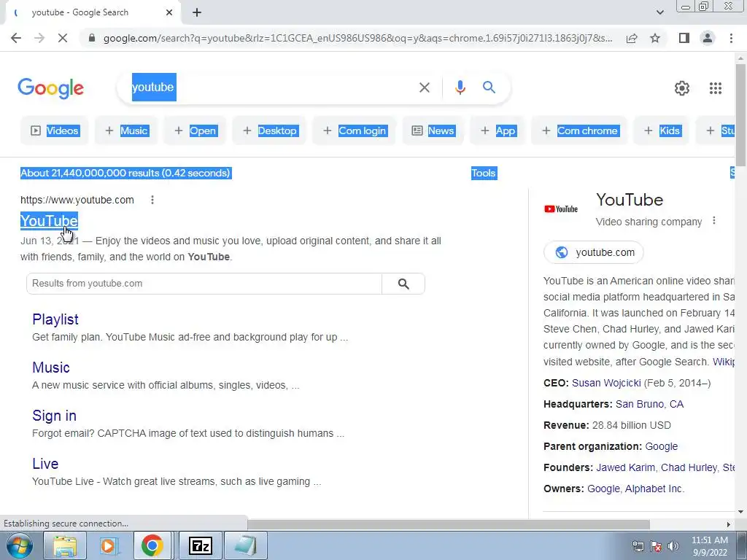
Task: Switch to the News filter chip
Action: click(x=433, y=131)
